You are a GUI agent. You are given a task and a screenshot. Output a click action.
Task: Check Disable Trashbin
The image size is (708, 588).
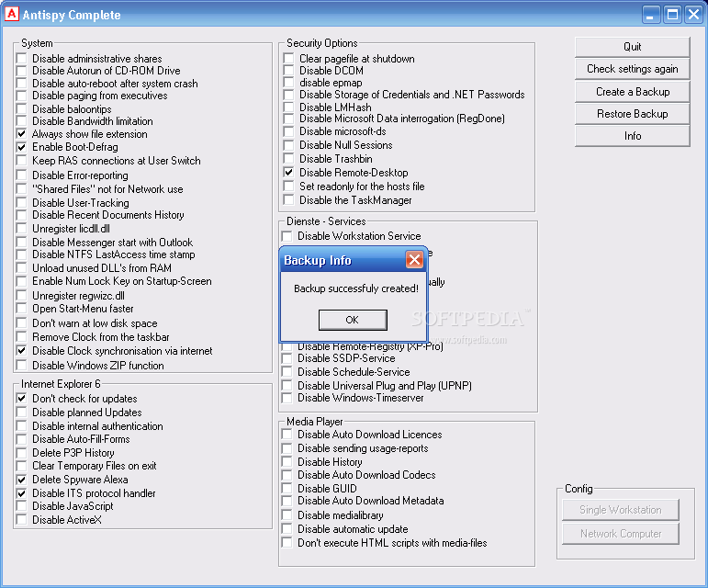(288, 159)
